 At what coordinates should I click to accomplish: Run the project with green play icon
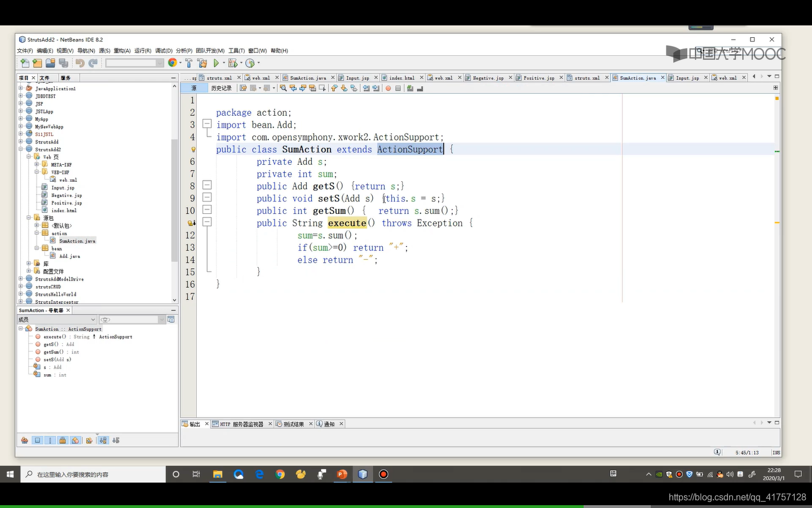pyautogui.click(x=216, y=63)
